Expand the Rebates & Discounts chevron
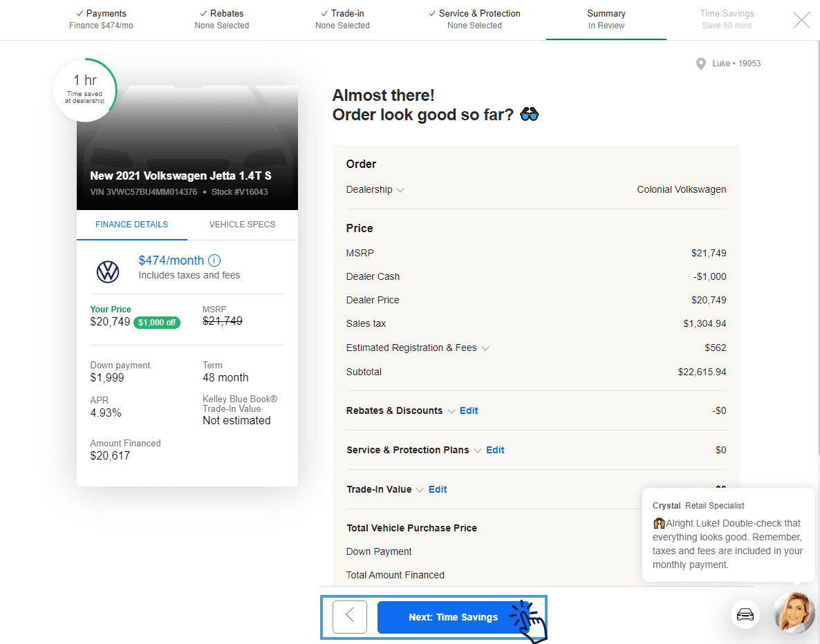 451,411
